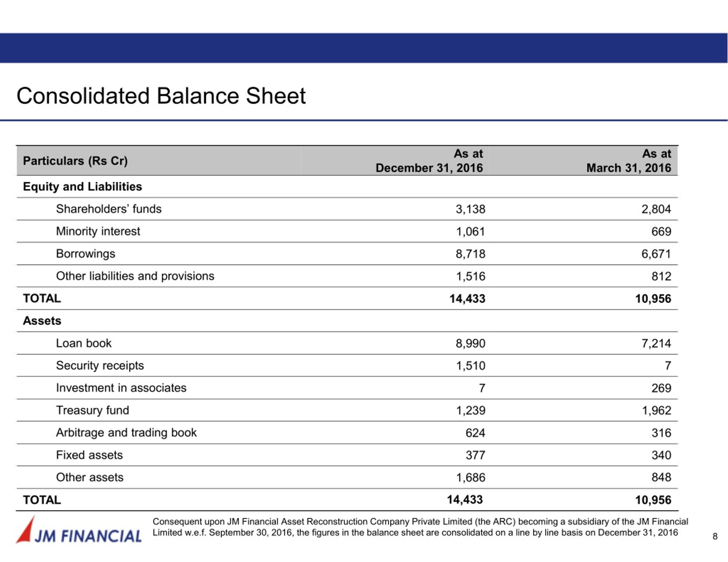Click the Treasury fund value 1,239
The image size is (728, 562).
(470, 411)
